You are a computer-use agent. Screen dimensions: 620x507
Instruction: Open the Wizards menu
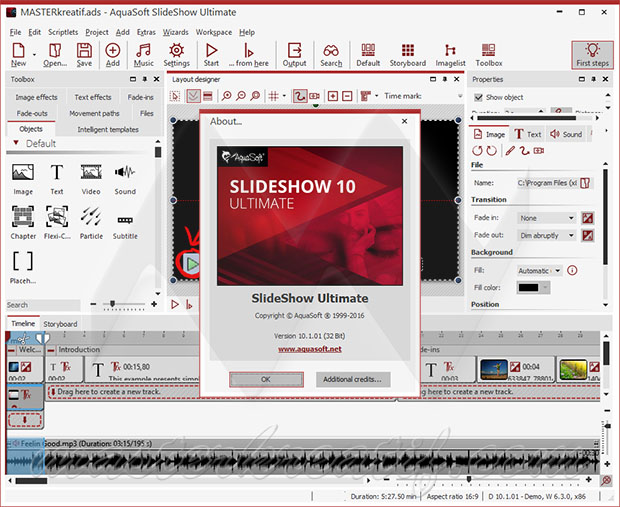(x=176, y=32)
